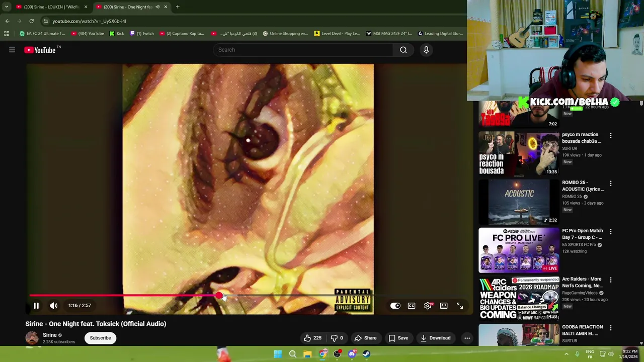Open options for psyco m reaction video
Viewport: 644px width, 362px height.
[611, 135]
